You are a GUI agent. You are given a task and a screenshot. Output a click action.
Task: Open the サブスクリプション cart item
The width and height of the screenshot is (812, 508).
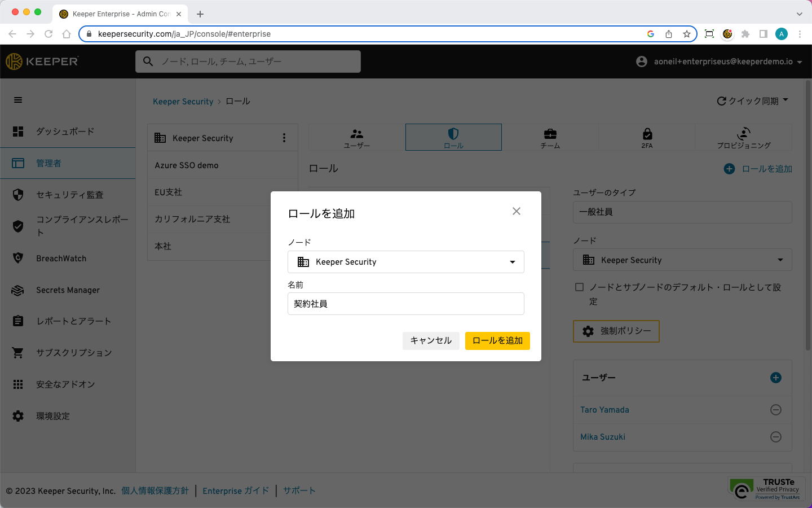click(73, 353)
